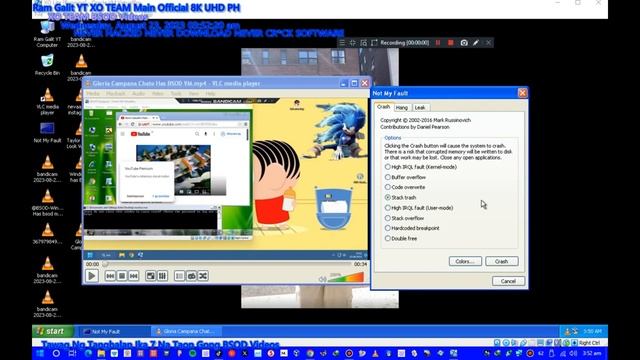Select Double free option
The height and width of the screenshot is (360, 640).
[401, 238]
